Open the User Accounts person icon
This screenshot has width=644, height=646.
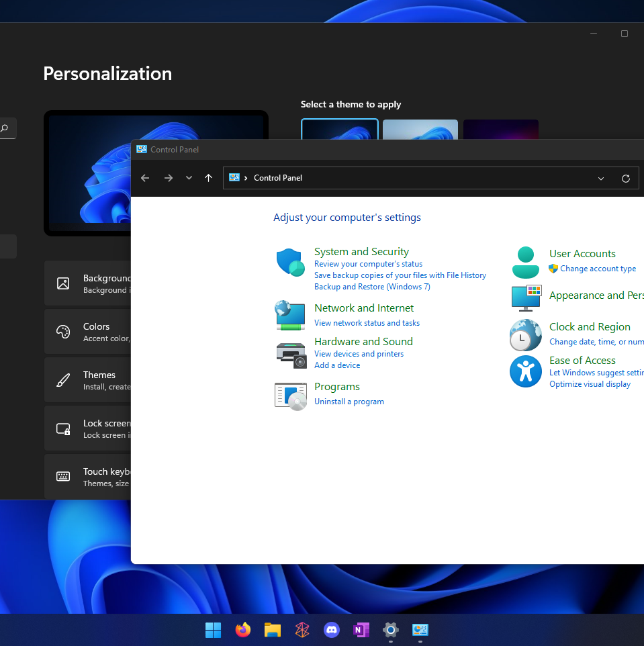pyautogui.click(x=525, y=263)
